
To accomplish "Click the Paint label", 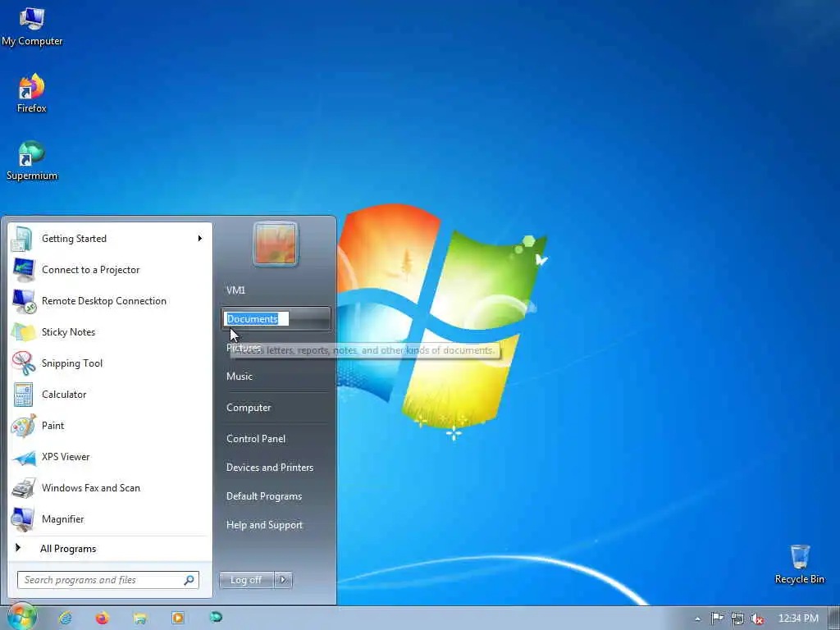I will (x=52, y=426).
